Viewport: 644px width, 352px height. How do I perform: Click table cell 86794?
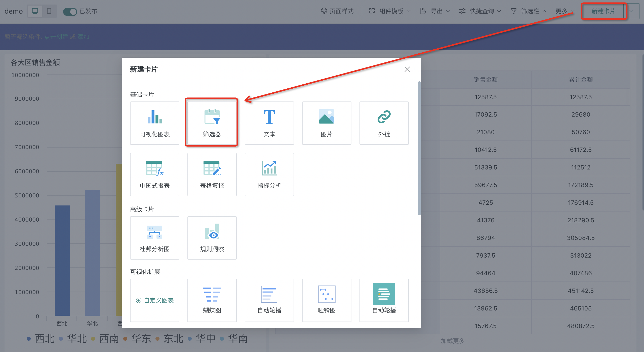click(486, 238)
